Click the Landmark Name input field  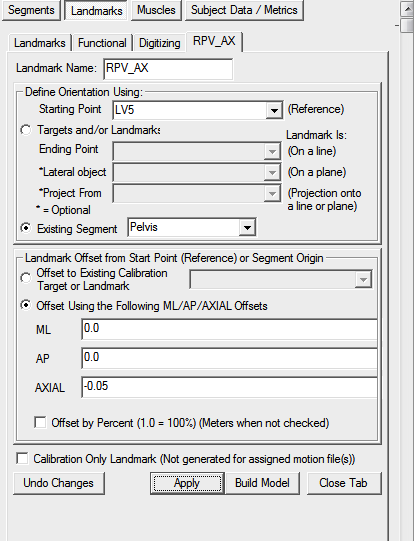(x=168, y=69)
